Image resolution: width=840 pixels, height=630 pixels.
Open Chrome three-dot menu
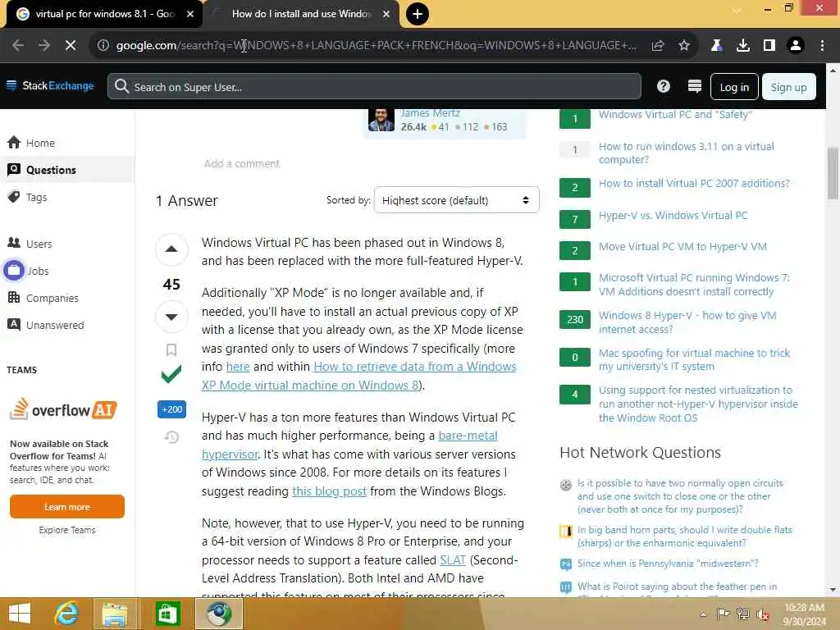822,46
